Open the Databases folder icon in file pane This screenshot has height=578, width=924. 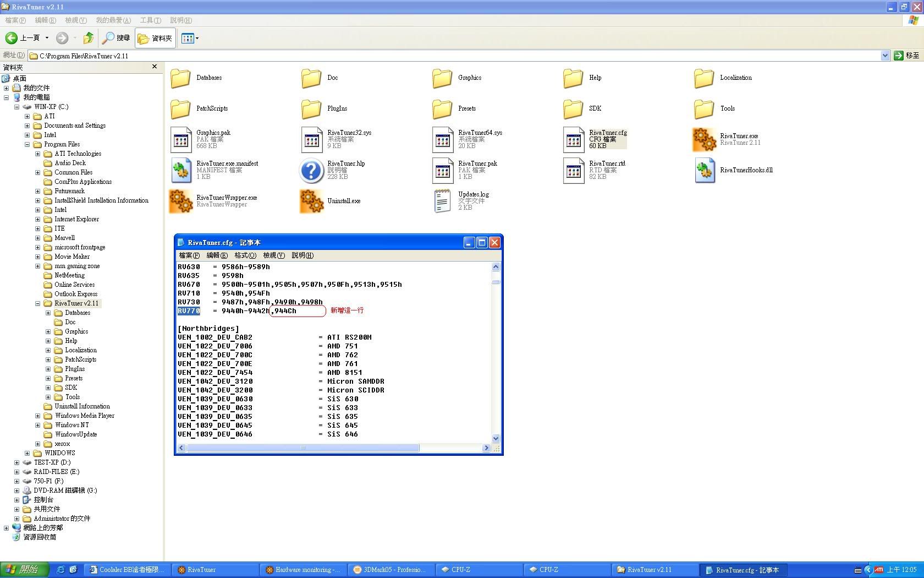pos(180,78)
